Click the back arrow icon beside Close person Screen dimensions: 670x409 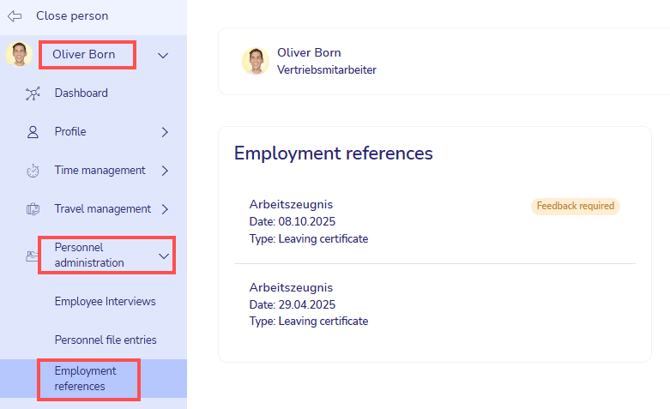coord(14,16)
